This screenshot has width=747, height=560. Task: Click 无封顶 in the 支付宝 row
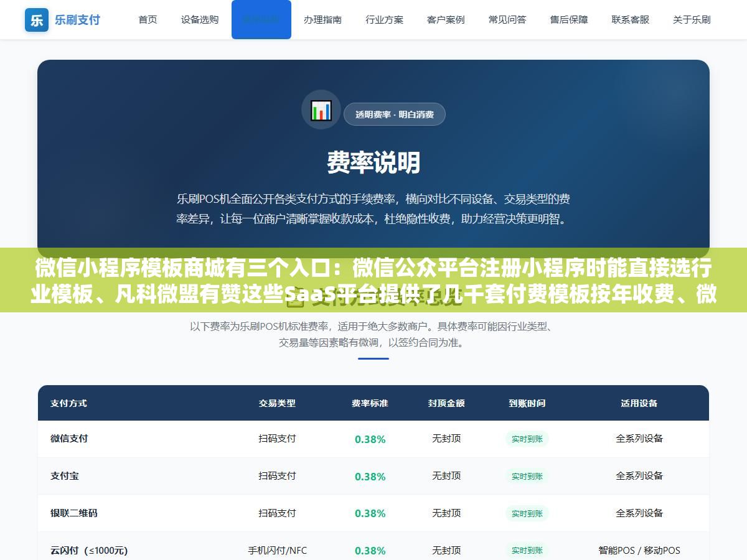click(x=446, y=476)
